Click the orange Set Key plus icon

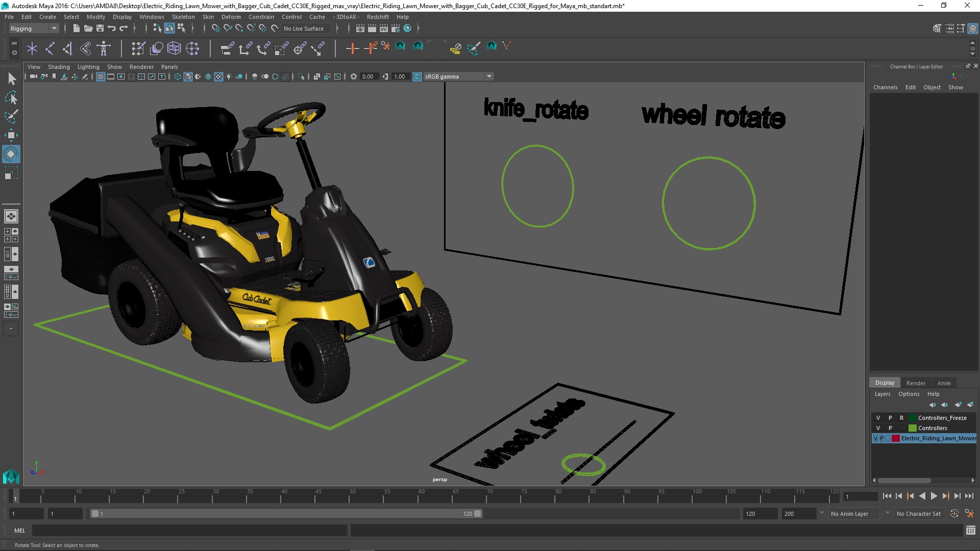pos(352,48)
